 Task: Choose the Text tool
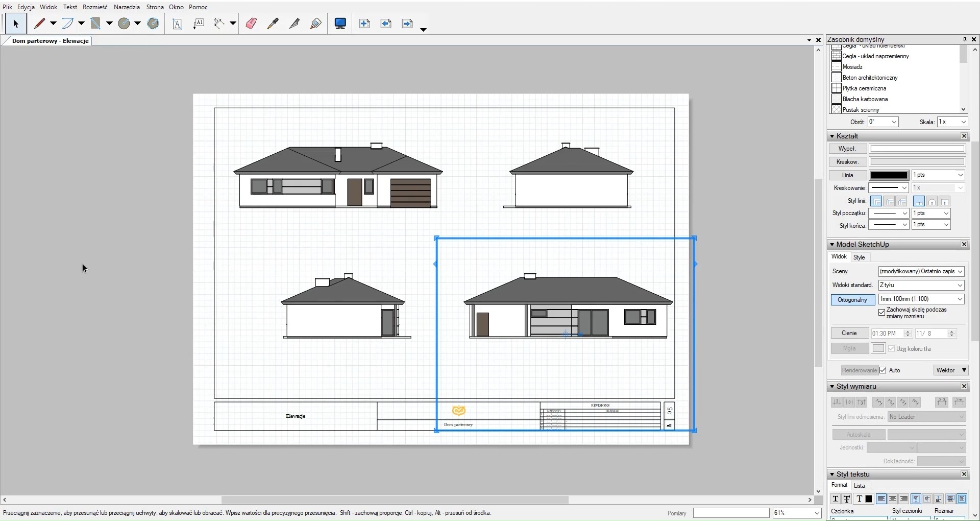[177, 24]
